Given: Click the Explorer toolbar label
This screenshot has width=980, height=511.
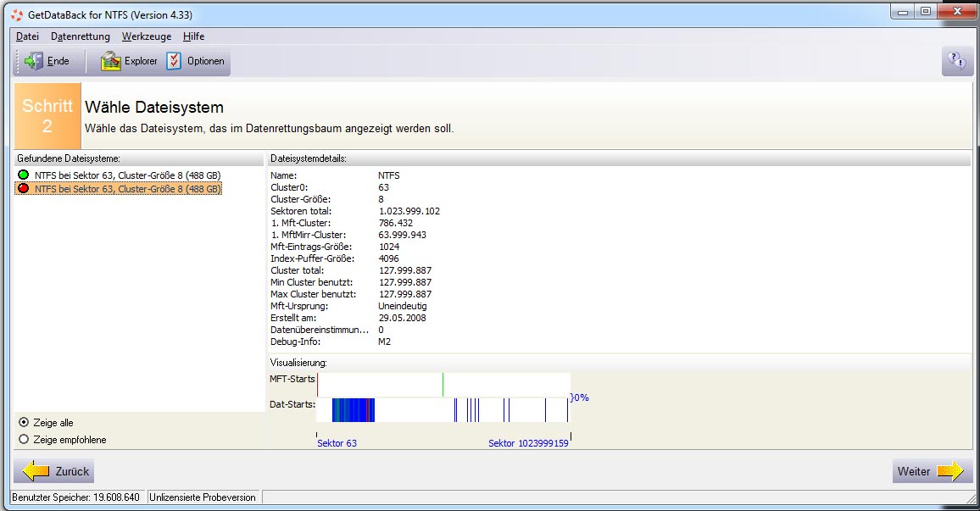Looking at the screenshot, I should 141,61.
